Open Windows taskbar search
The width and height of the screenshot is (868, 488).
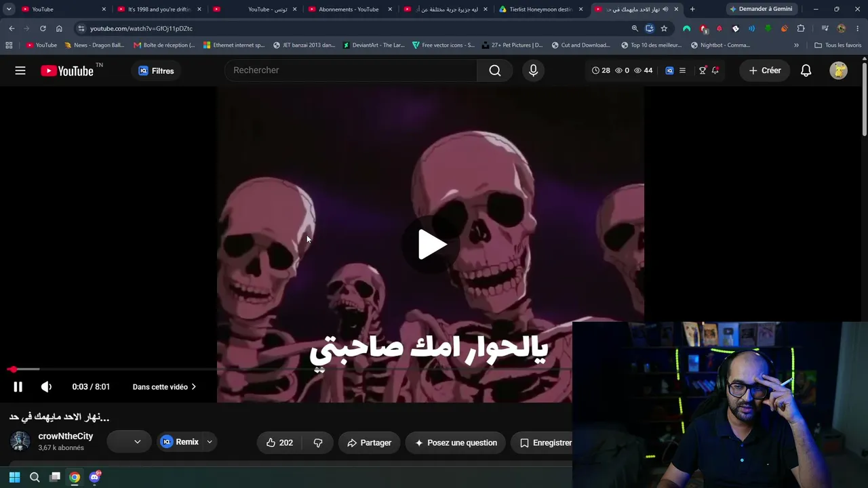coord(35,477)
